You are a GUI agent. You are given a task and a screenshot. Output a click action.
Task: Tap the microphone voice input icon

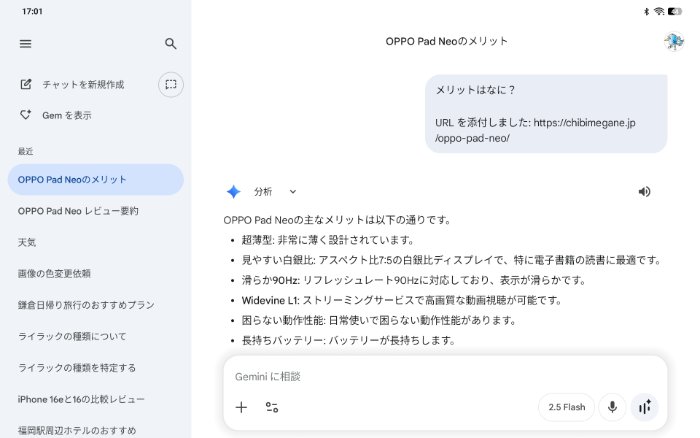(612, 407)
